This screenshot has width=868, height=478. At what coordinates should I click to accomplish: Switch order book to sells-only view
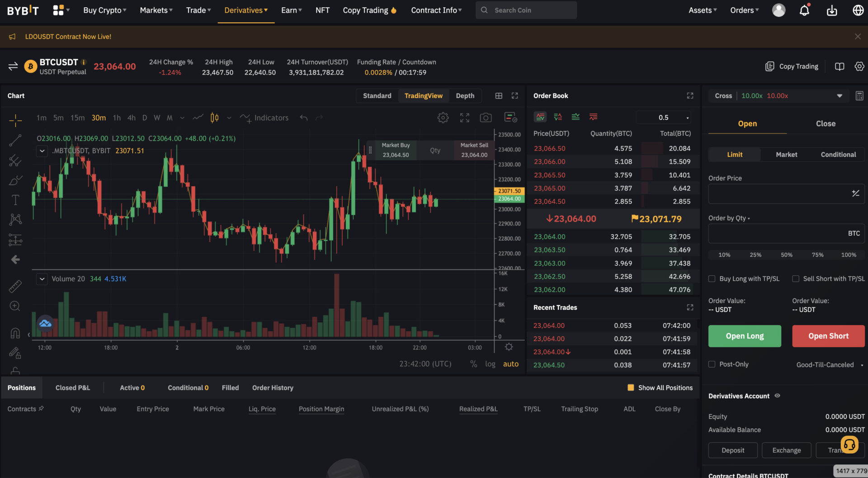(593, 117)
